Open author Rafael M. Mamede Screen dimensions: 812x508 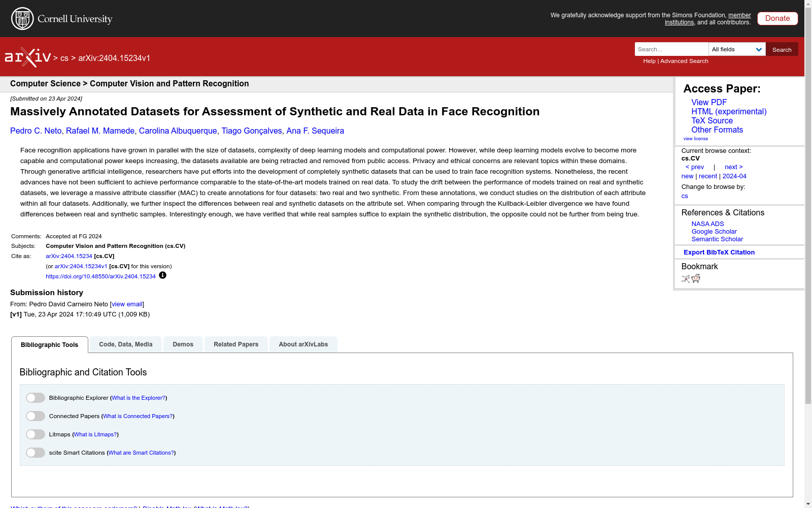coord(100,131)
